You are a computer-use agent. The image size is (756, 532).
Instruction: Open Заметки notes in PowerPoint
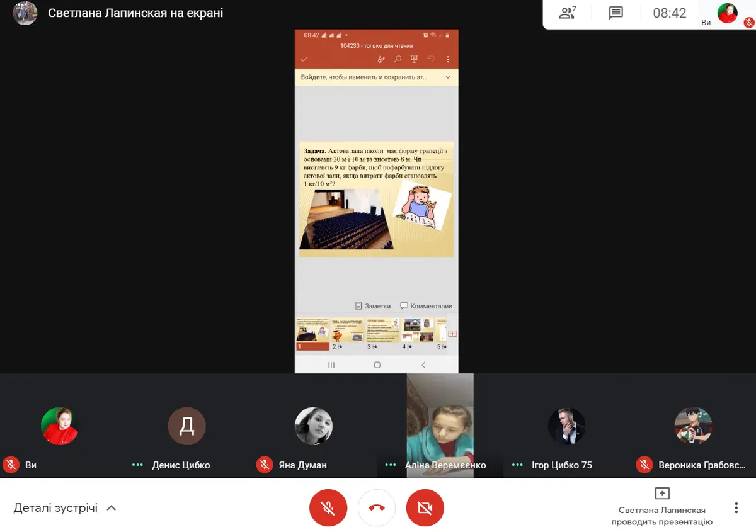tap(373, 306)
